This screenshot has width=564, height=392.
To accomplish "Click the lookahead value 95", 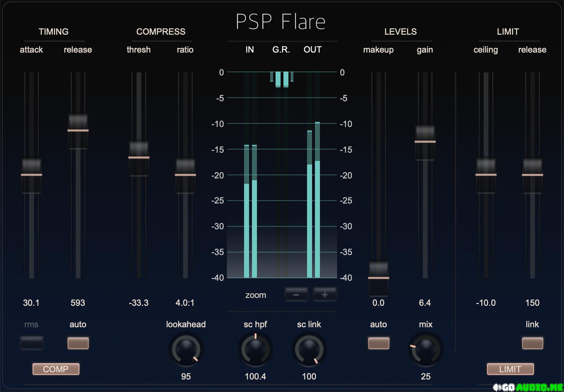I will (x=186, y=377).
